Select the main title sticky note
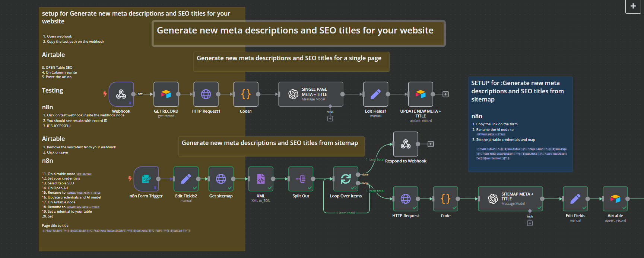The width and height of the screenshot is (644, 258). pyautogui.click(x=299, y=33)
